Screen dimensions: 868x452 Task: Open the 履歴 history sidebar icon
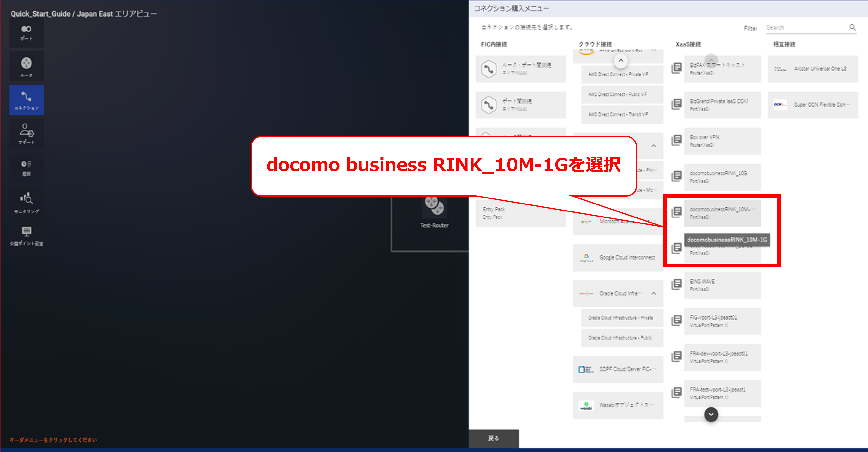[26, 167]
